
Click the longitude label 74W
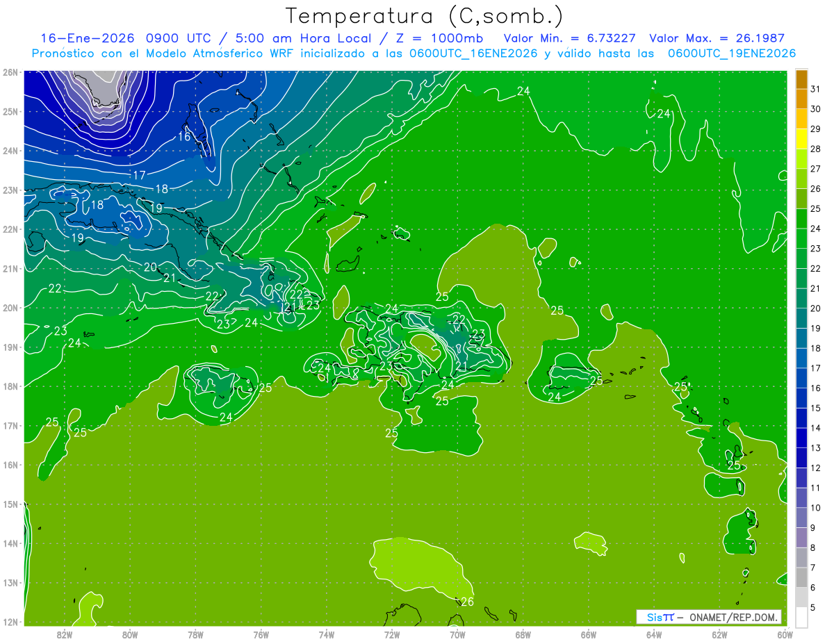click(327, 634)
